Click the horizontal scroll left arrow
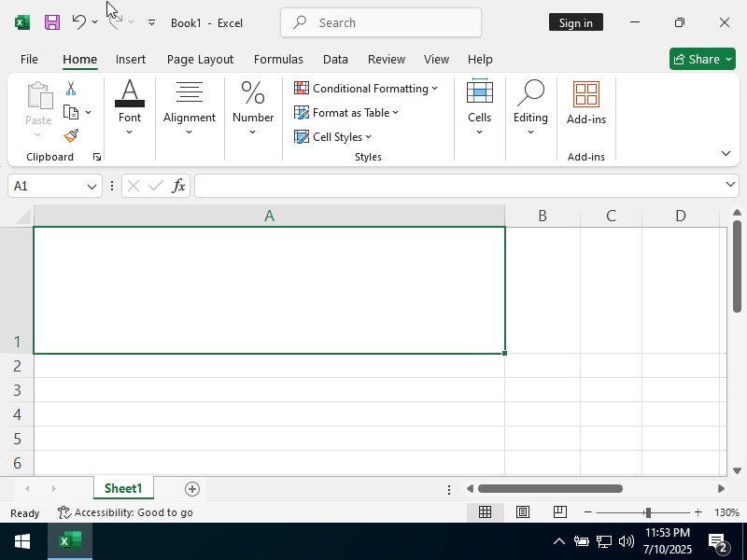This screenshot has height=560, width=747. pos(470,488)
